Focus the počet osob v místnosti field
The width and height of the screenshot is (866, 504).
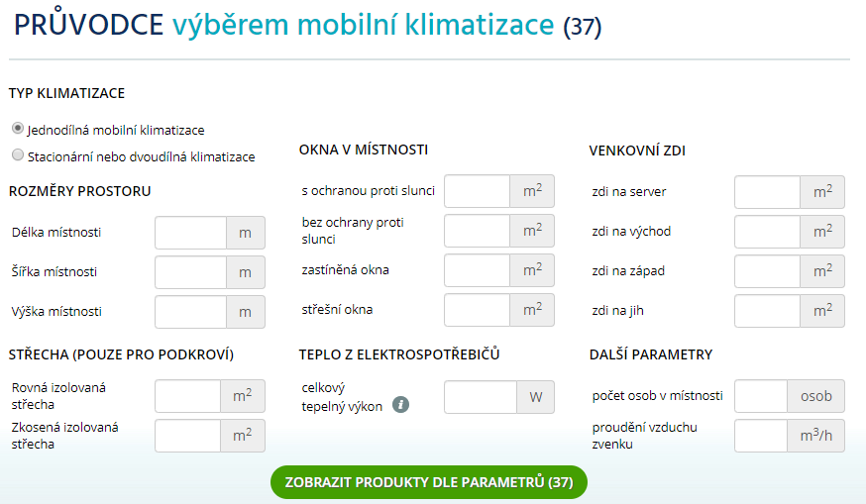tap(761, 396)
